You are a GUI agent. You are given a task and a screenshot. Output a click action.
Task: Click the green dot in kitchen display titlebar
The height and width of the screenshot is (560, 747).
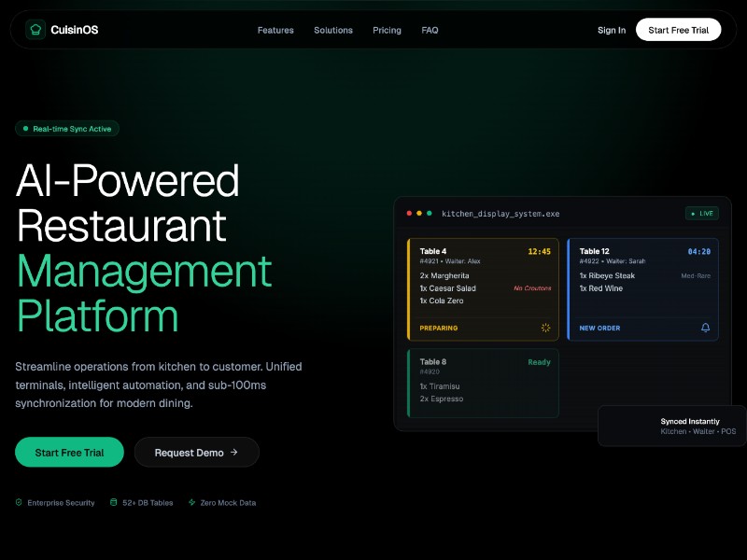(430, 214)
